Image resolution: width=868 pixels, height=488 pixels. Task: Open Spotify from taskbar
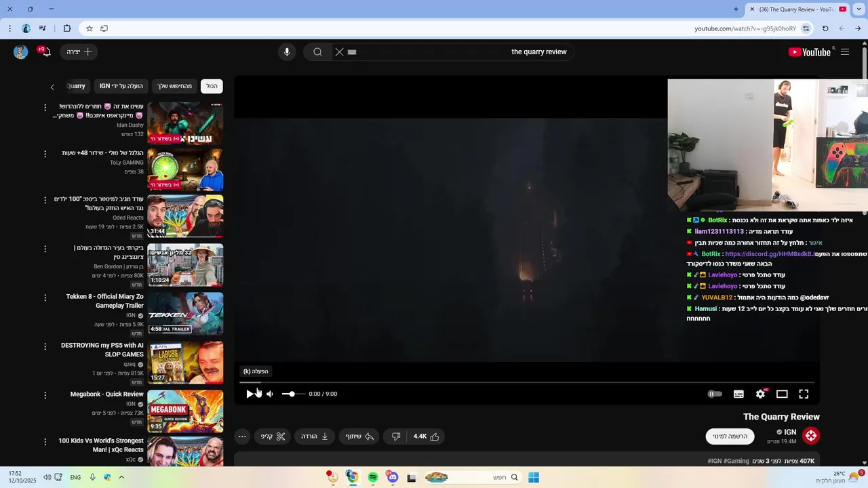click(x=373, y=477)
